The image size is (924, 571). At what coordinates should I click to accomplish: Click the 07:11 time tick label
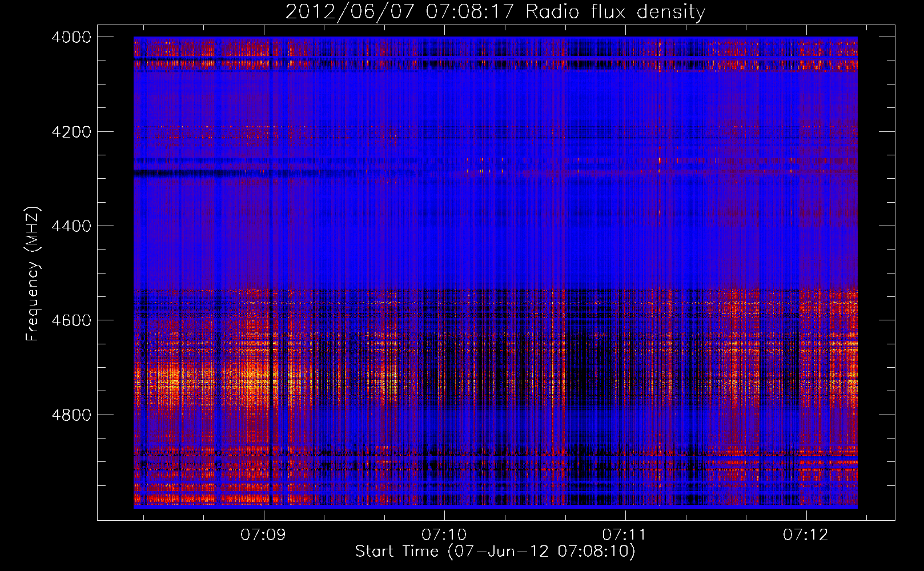point(625,535)
